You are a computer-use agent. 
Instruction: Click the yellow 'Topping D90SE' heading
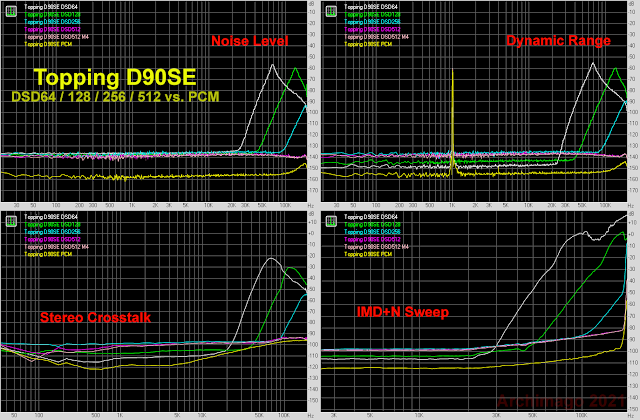pos(115,78)
